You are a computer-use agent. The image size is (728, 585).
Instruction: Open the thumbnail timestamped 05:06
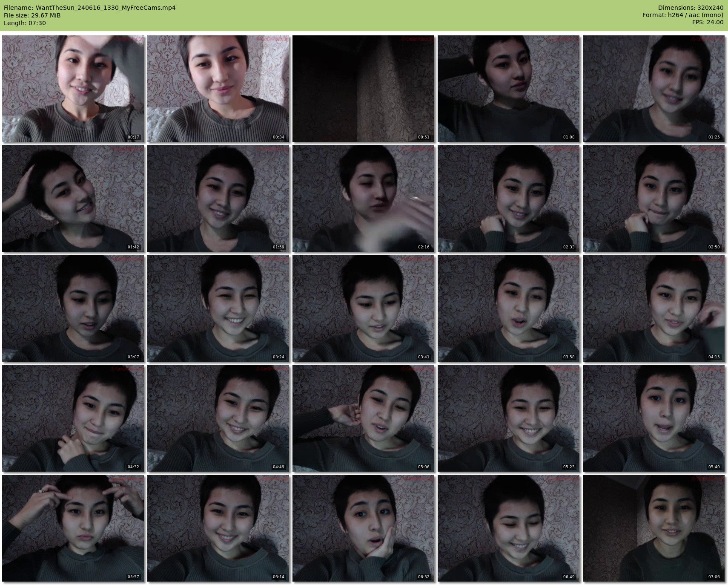(x=364, y=418)
